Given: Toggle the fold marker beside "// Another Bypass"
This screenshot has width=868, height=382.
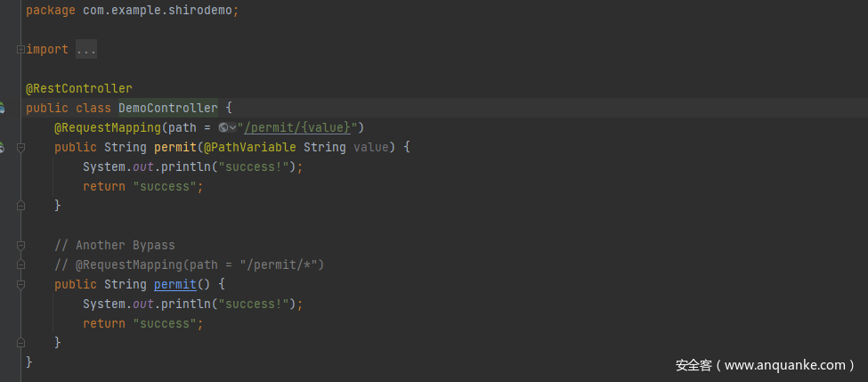Looking at the screenshot, I should click(x=20, y=245).
